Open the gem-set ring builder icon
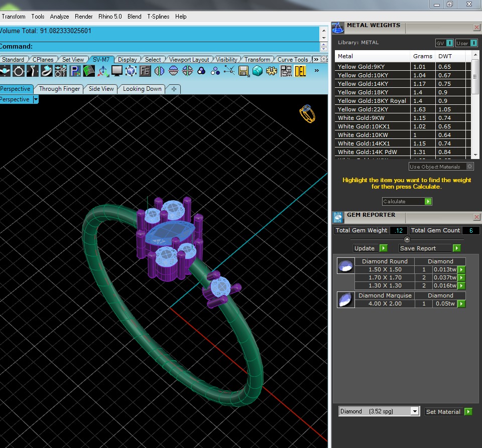Viewport: 482px width, 448px height. click(47, 71)
